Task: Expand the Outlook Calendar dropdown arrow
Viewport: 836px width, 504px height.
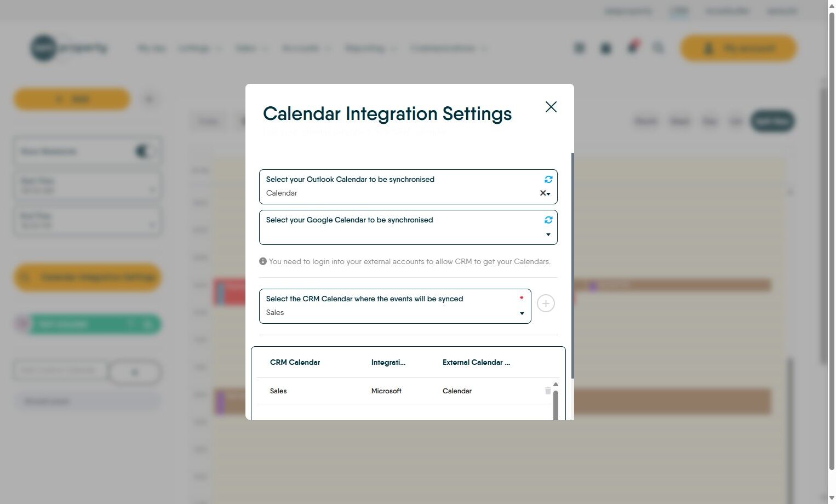Action: [x=548, y=194]
